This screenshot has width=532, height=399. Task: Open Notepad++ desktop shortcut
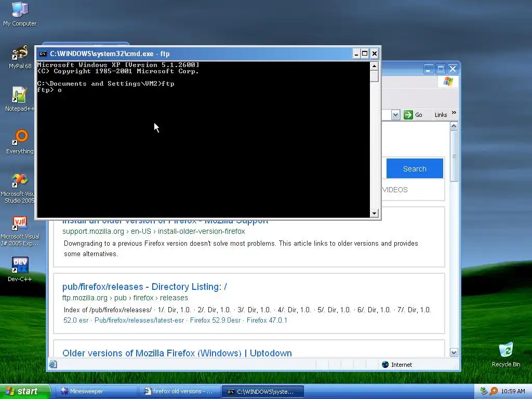click(x=19, y=99)
